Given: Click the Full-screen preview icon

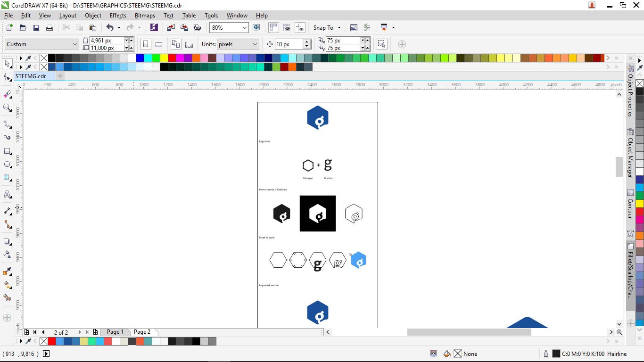Looking at the screenshot, I should [x=256, y=28].
